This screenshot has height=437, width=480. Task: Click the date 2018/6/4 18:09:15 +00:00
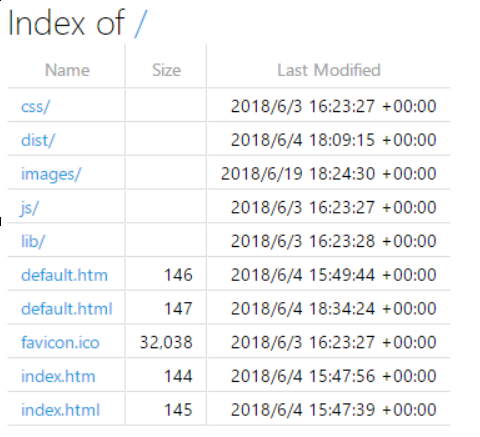click(x=334, y=140)
